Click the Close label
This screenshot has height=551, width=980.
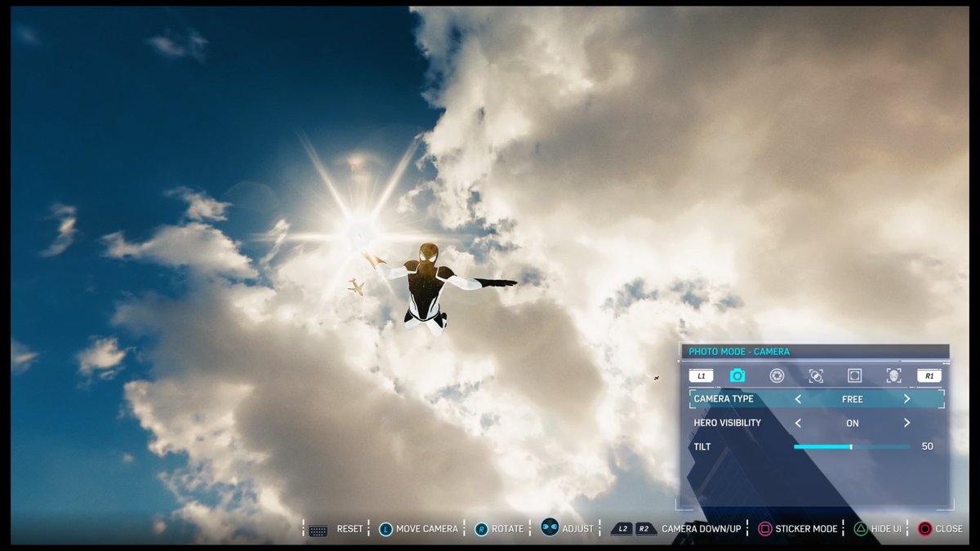[x=949, y=529]
